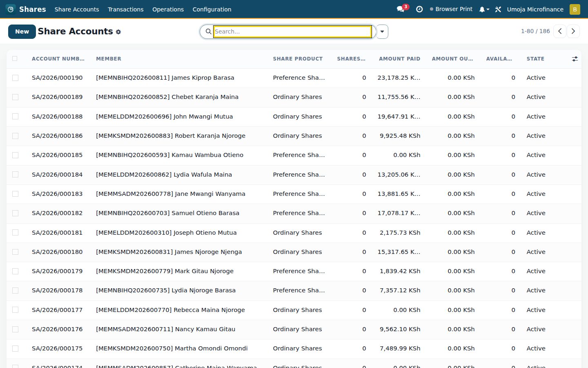
Task: Tick the checkbox for SA/2026/000190
Action: click(x=15, y=78)
